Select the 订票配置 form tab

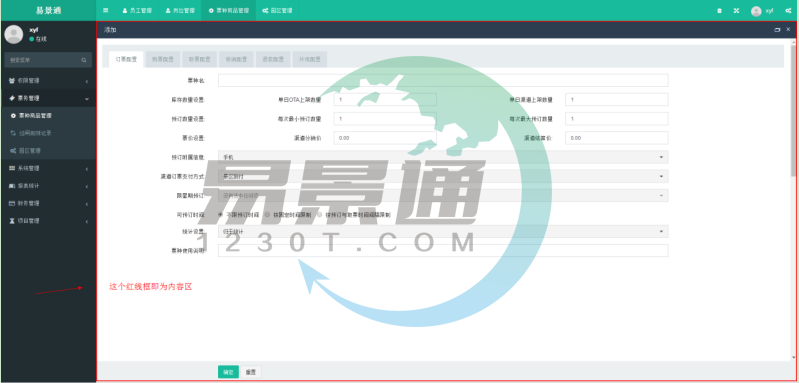(126, 59)
